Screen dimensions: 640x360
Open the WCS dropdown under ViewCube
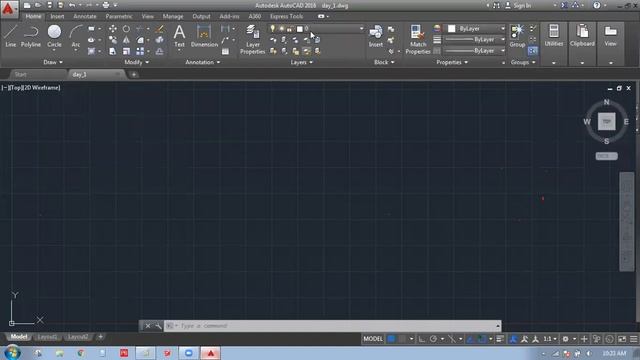point(607,156)
